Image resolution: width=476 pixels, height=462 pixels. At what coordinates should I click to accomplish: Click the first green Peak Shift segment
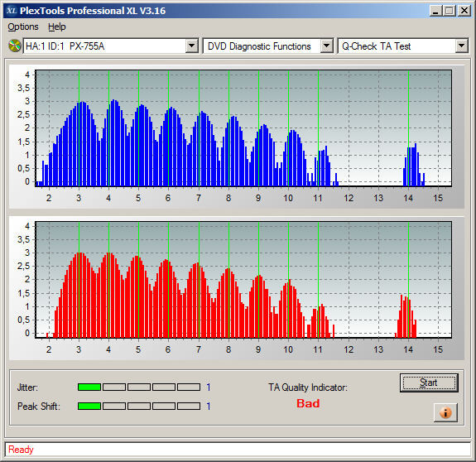coord(89,407)
